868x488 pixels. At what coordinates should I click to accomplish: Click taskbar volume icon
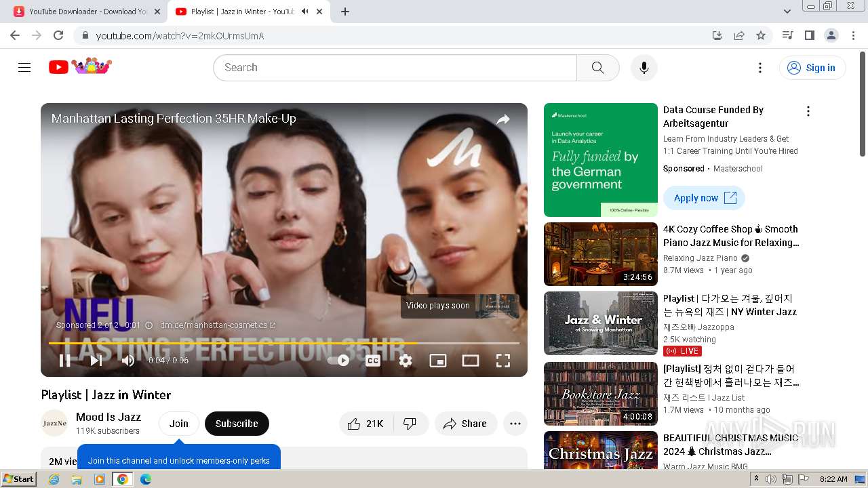click(x=771, y=479)
